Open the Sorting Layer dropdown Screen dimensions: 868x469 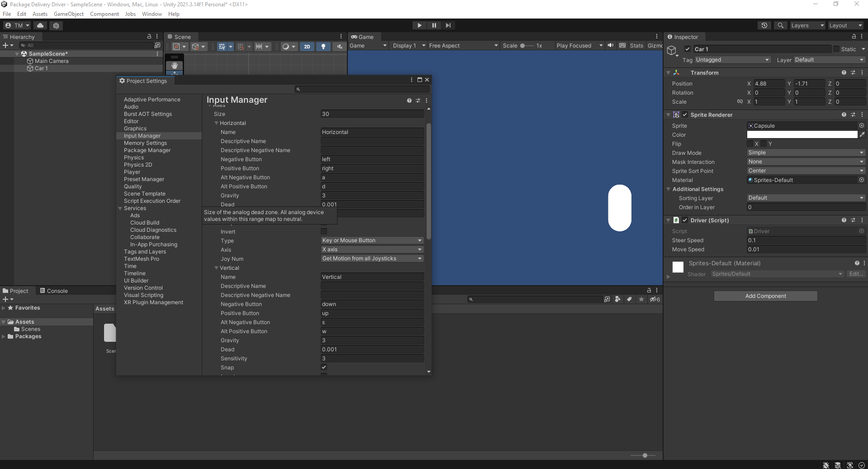pyautogui.click(x=806, y=198)
